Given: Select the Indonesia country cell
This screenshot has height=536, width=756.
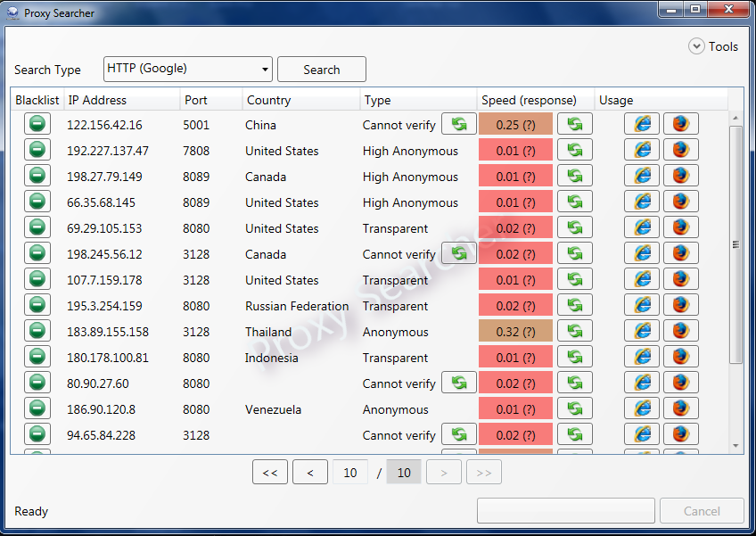Looking at the screenshot, I should pos(271,358).
